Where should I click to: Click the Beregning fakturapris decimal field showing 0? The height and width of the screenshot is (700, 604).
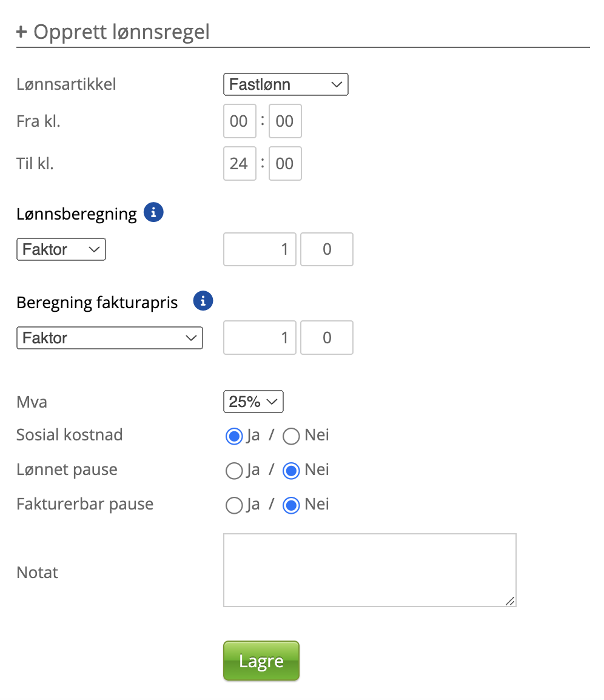327,338
